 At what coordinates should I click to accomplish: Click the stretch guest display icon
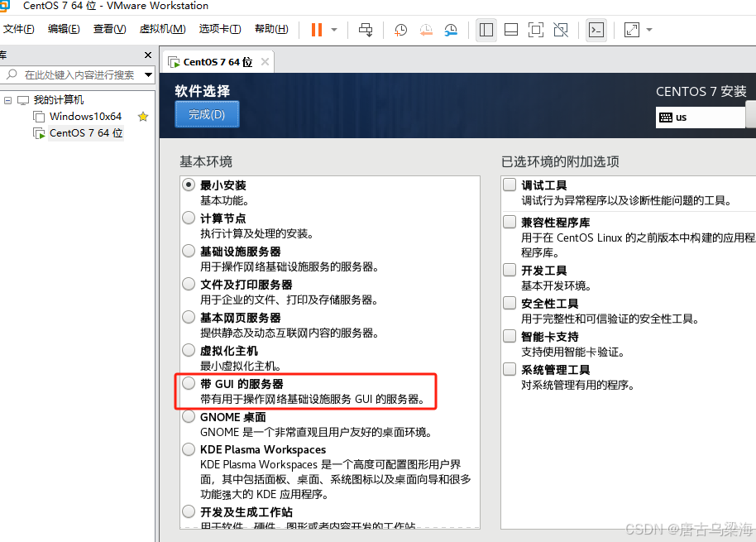tap(632, 30)
